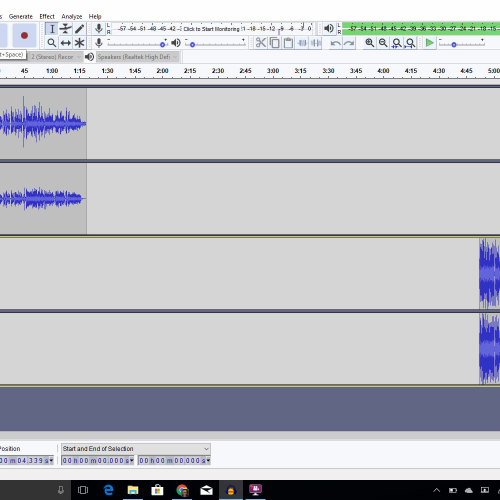Select the Selection (I-beam) tool
Image resolution: width=500 pixels, height=500 pixels.
(x=52, y=29)
